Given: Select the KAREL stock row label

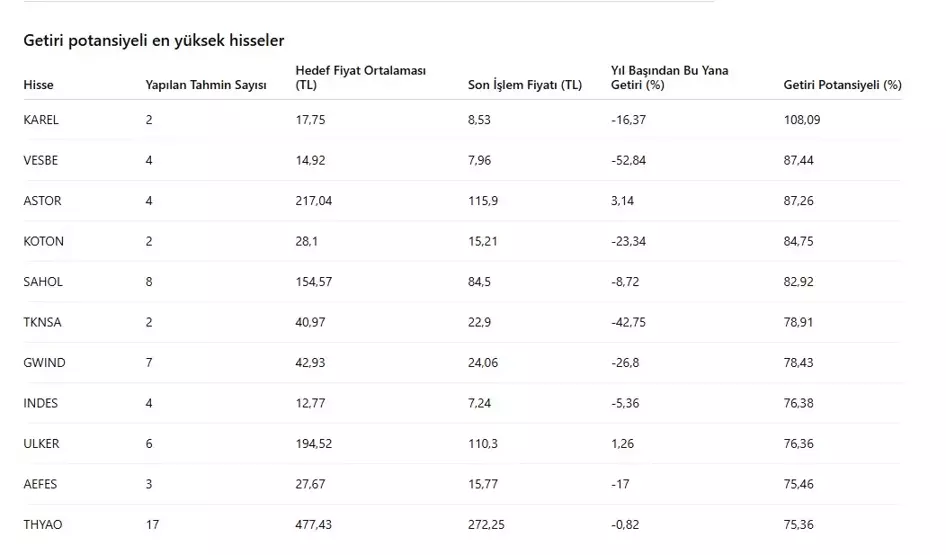Looking at the screenshot, I should pyautogui.click(x=41, y=120).
